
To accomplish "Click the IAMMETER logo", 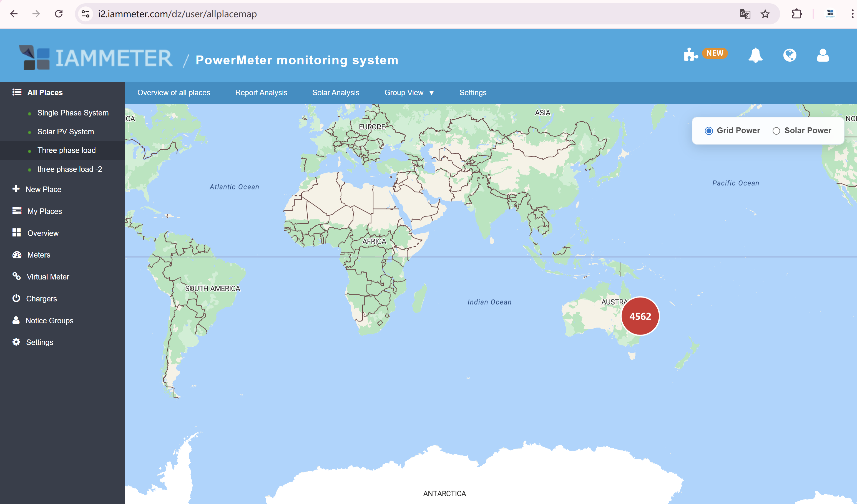I will point(95,58).
